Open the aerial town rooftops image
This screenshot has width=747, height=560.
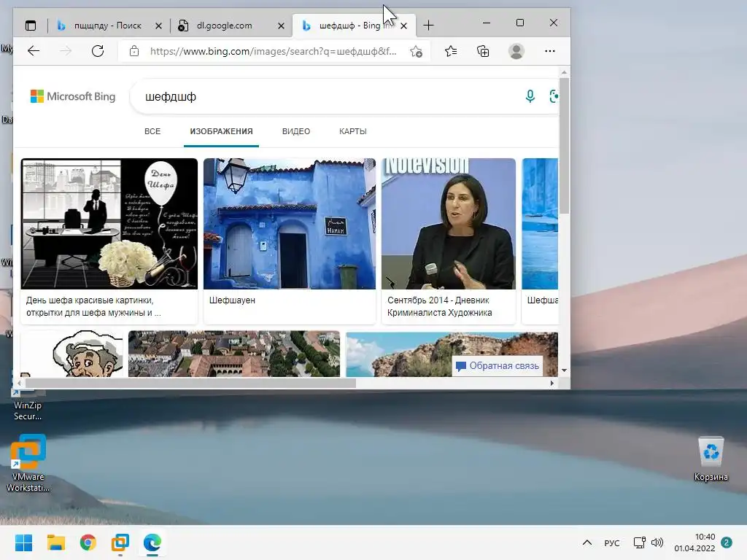point(234,354)
